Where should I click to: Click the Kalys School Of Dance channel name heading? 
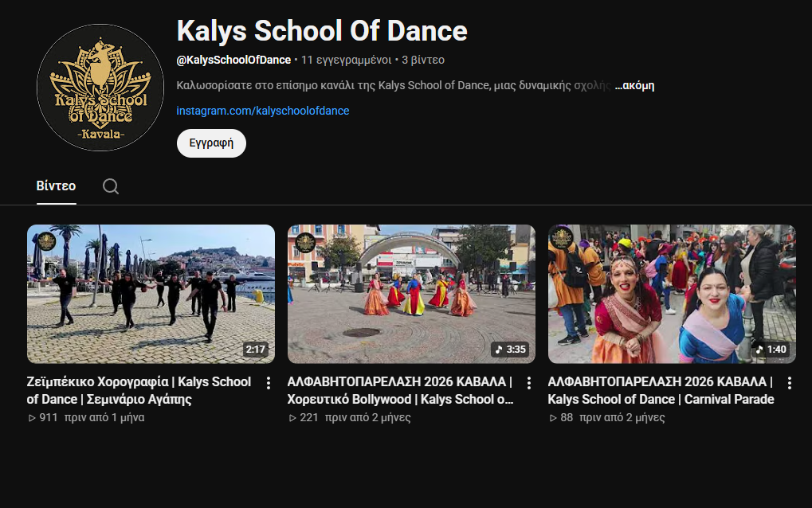(x=322, y=31)
